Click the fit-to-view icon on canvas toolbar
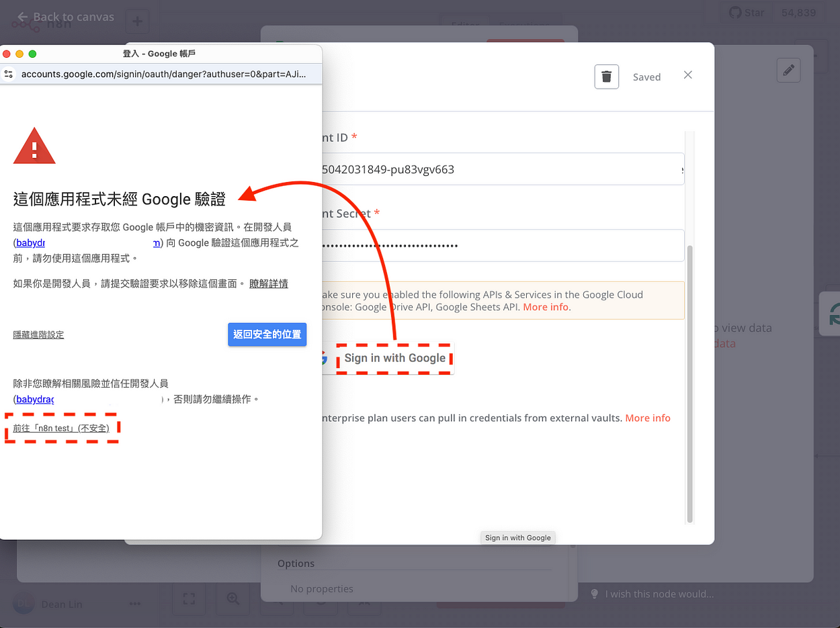Image resolution: width=840 pixels, height=628 pixels. [189, 598]
